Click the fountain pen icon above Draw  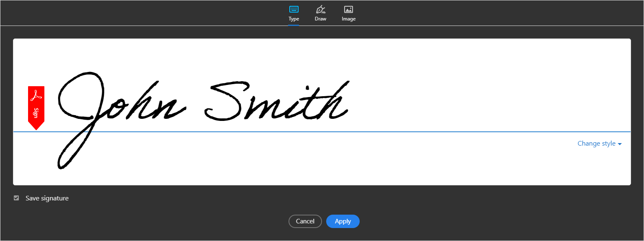[320, 8]
